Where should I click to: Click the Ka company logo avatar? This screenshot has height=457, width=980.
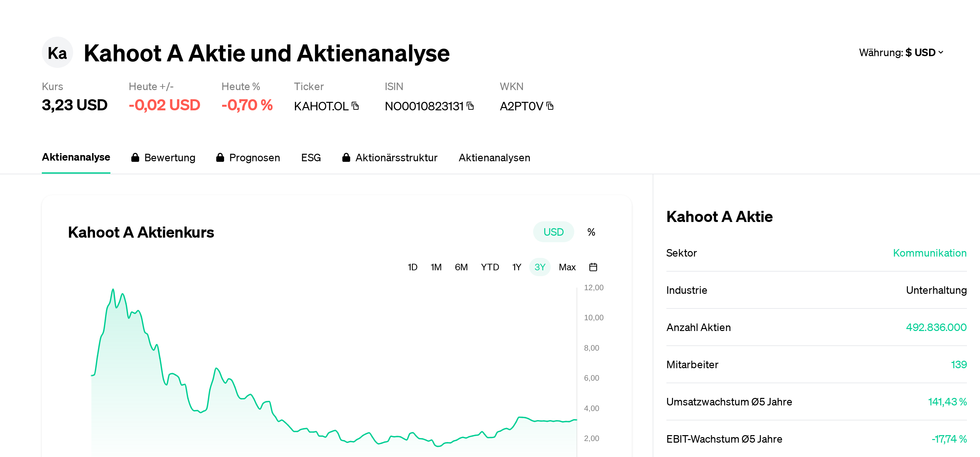coord(57,53)
